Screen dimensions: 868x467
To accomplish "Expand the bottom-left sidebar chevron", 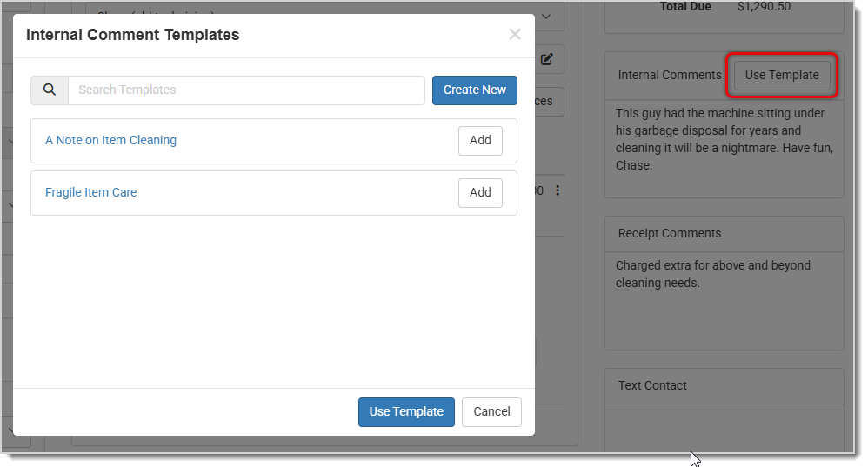I will (x=9, y=430).
